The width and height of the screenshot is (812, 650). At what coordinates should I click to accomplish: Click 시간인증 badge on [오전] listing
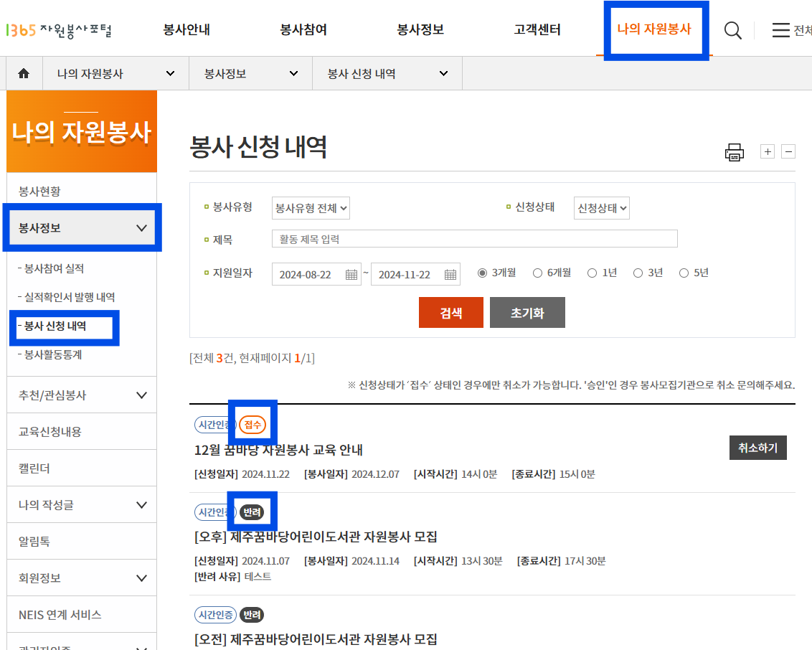pos(215,615)
